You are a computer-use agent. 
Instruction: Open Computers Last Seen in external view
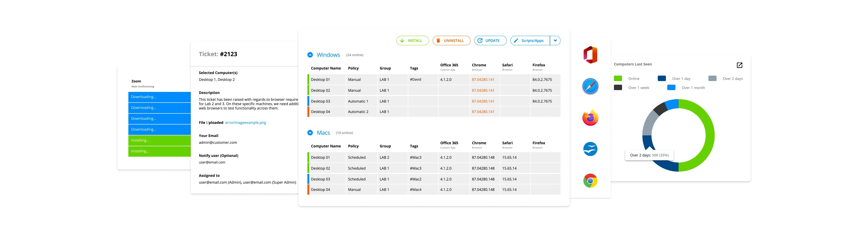(x=739, y=65)
